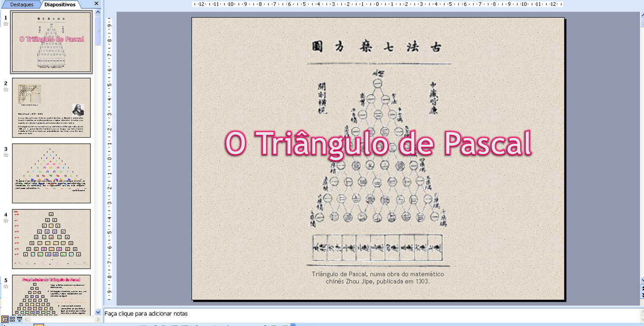Open slide 2 thumbnail with Pascal portrait
Screen dimensions: 644x326
click(51, 108)
